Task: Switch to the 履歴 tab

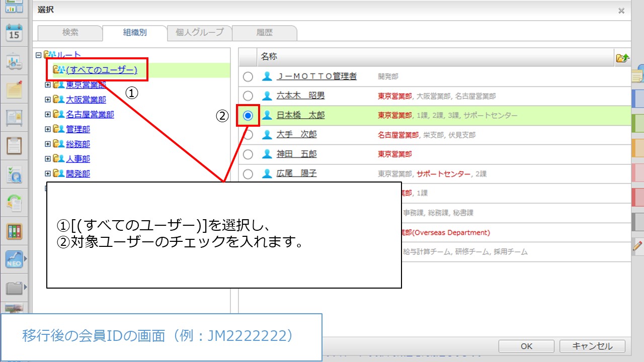Action: click(265, 33)
